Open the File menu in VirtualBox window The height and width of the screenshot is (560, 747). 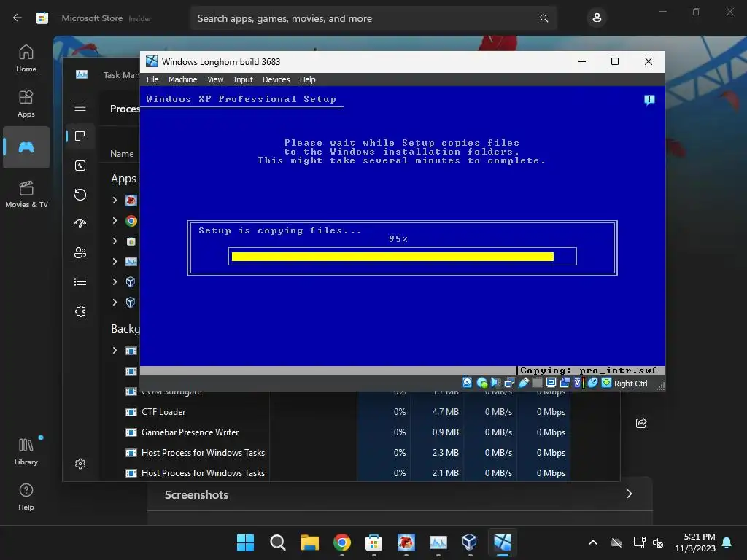[x=152, y=79]
